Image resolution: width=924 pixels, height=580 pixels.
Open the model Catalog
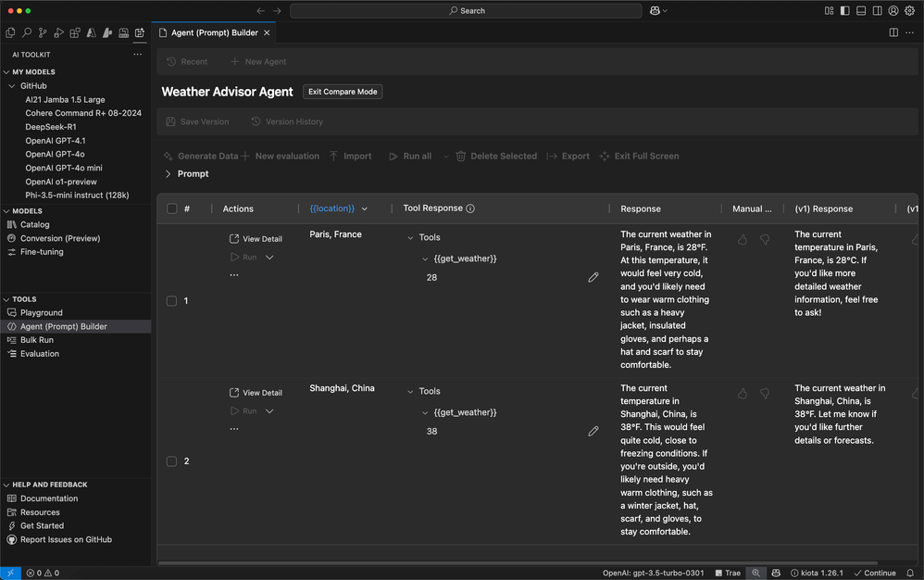tap(35, 224)
